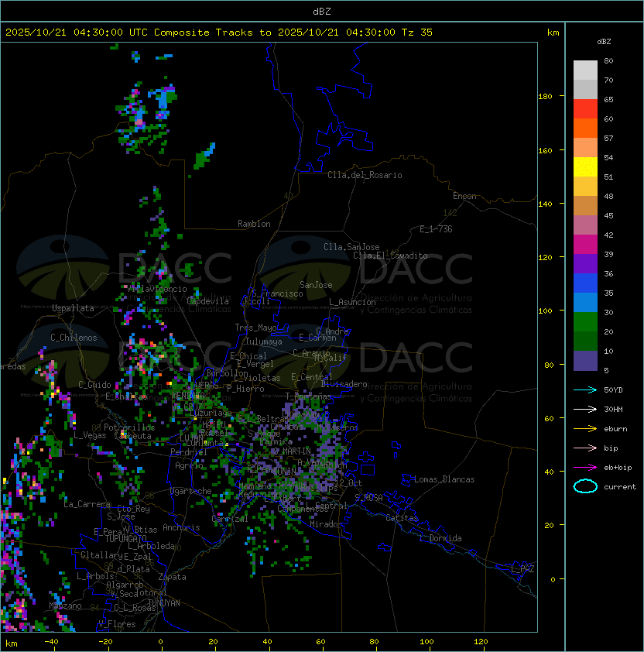Click the 'E_1-736' map label

click(436, 229)
